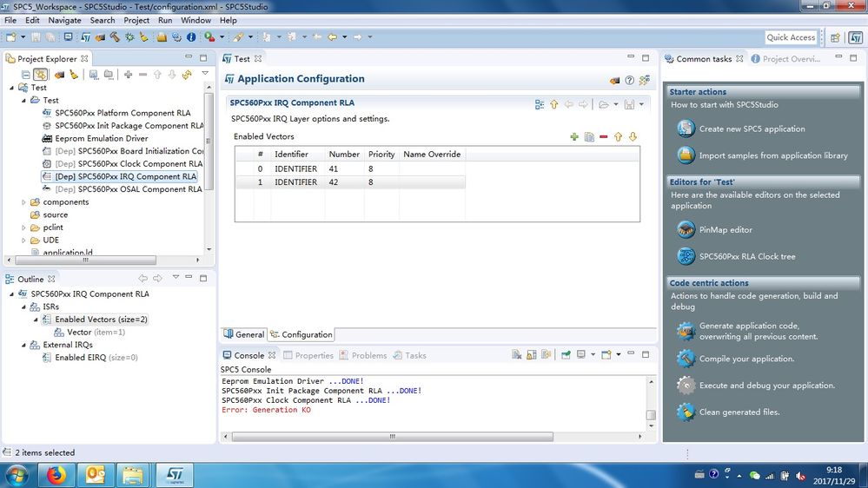
Task: Expand the components folder
Action: tap(23, 202)
